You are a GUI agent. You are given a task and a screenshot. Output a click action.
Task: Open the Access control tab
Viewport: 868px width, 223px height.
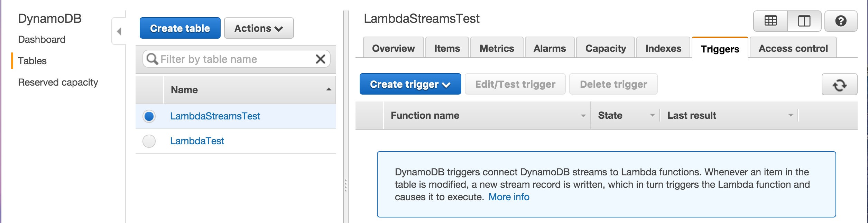(x=793, y=48)
